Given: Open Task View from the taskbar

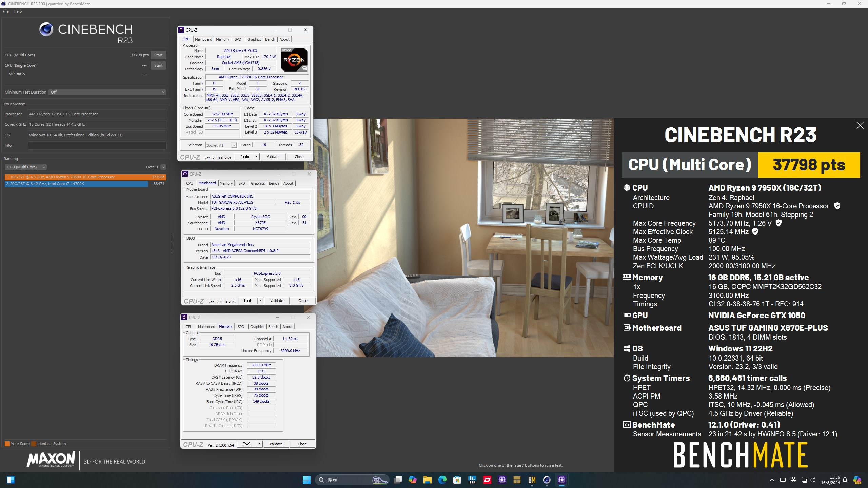Looking at the screenshot, I should tap(397, 480).
